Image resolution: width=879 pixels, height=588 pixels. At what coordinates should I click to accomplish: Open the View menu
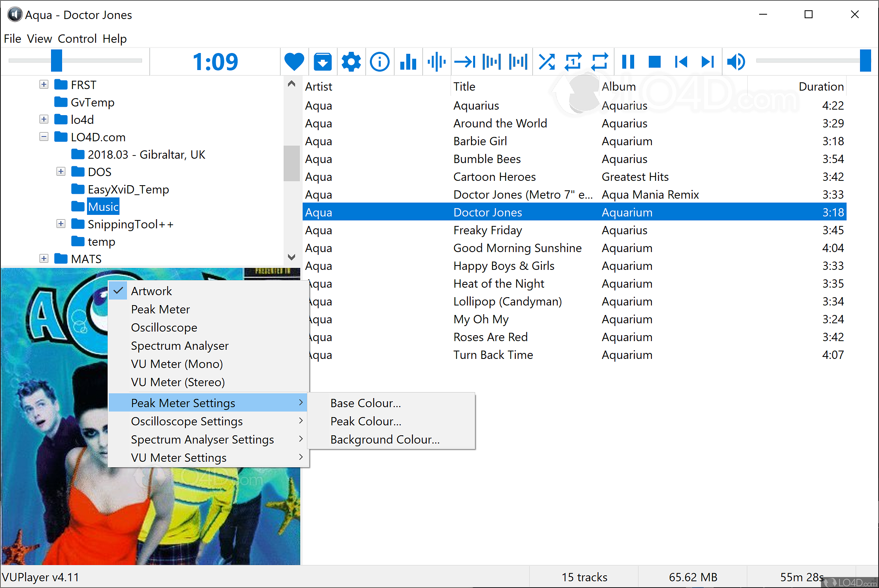tap(39, 38)
